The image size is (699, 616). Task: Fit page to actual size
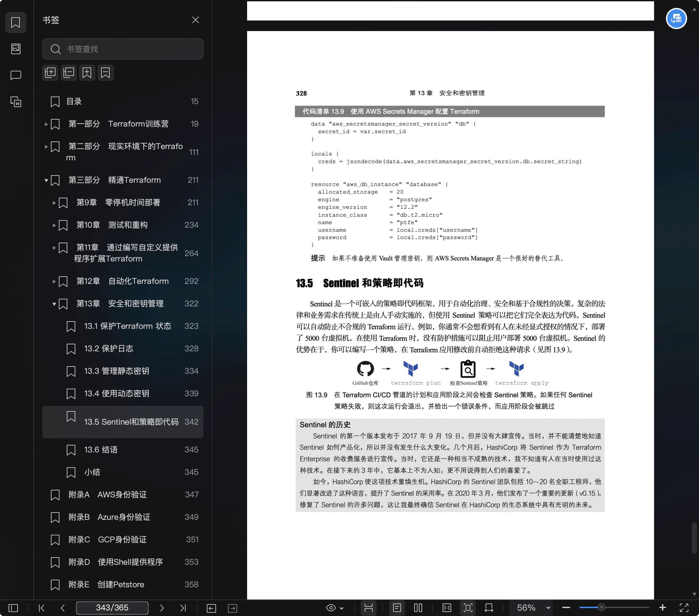click(447, 608)
